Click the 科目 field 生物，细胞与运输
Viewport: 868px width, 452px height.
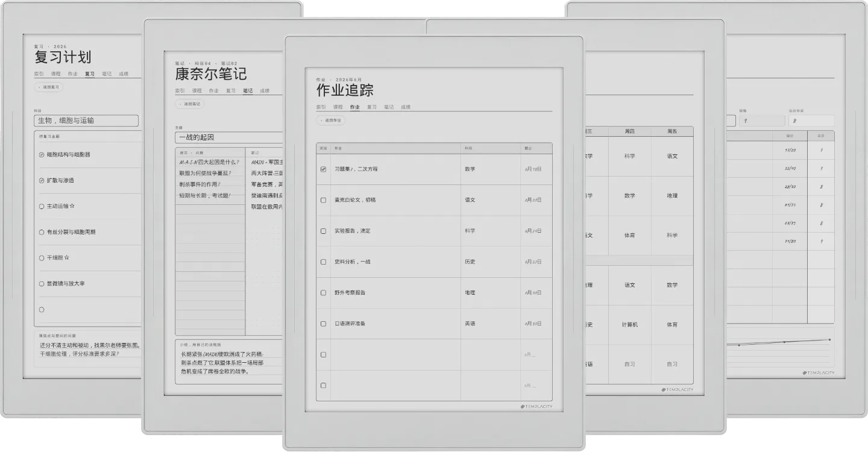(86, 121)
